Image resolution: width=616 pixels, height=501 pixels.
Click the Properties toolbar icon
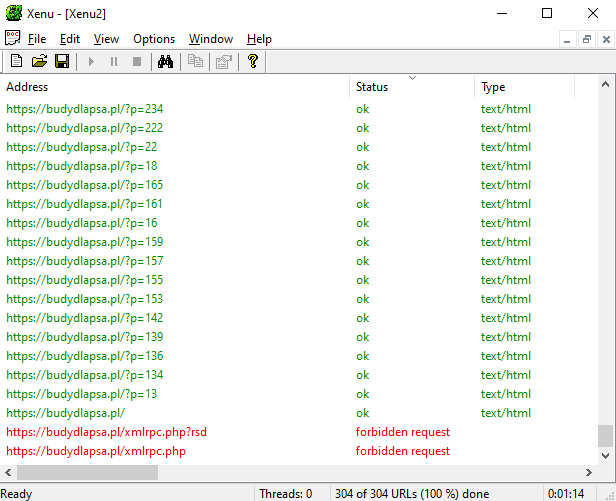(224, 61)
